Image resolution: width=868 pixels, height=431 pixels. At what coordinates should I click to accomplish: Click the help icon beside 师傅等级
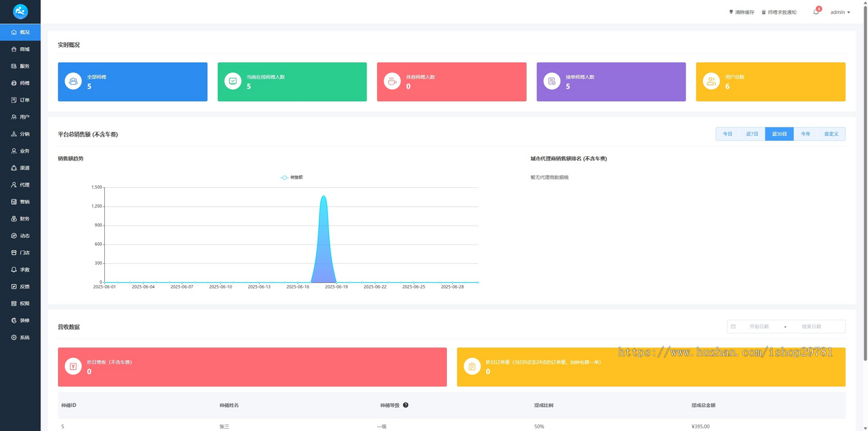click(x=406, y=405)
